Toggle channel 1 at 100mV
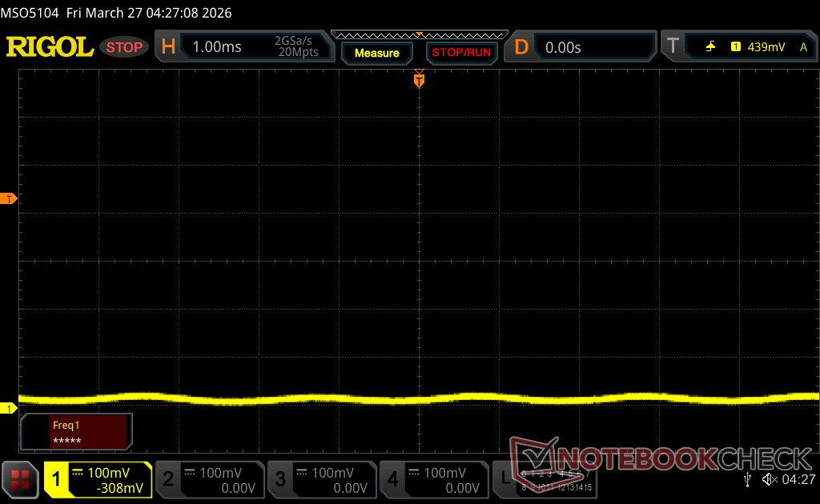 98,479
